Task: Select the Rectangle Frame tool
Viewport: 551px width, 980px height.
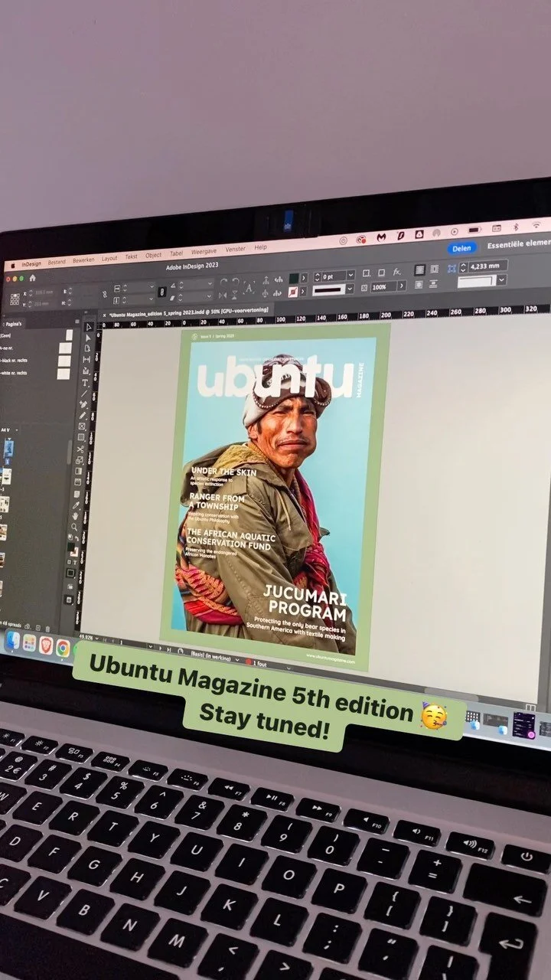Action: pos(82,426)
